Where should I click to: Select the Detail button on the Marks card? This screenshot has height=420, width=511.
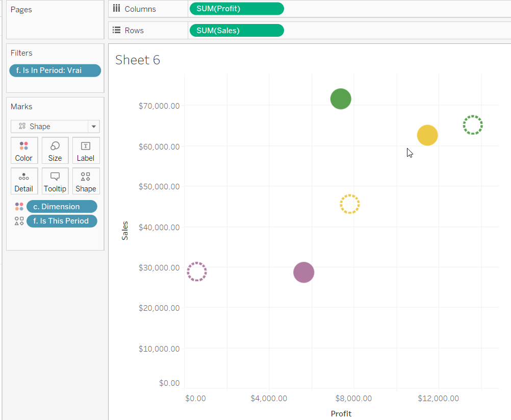[23, 181]
